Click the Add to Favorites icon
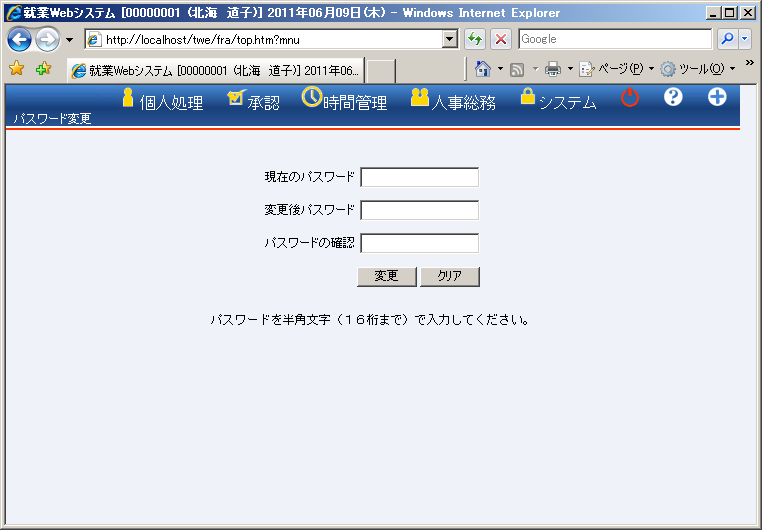Screen dimensions: 762x530 (43, 69)
